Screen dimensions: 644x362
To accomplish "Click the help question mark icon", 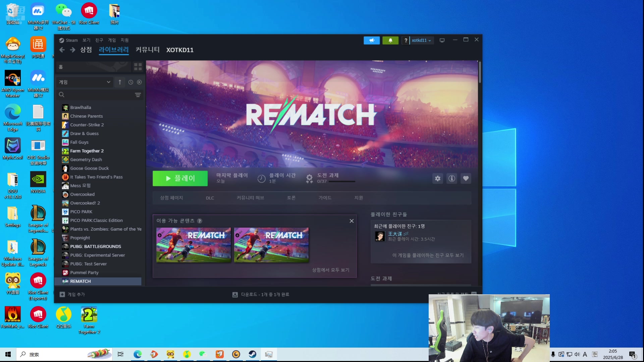I will coord(406,40).
